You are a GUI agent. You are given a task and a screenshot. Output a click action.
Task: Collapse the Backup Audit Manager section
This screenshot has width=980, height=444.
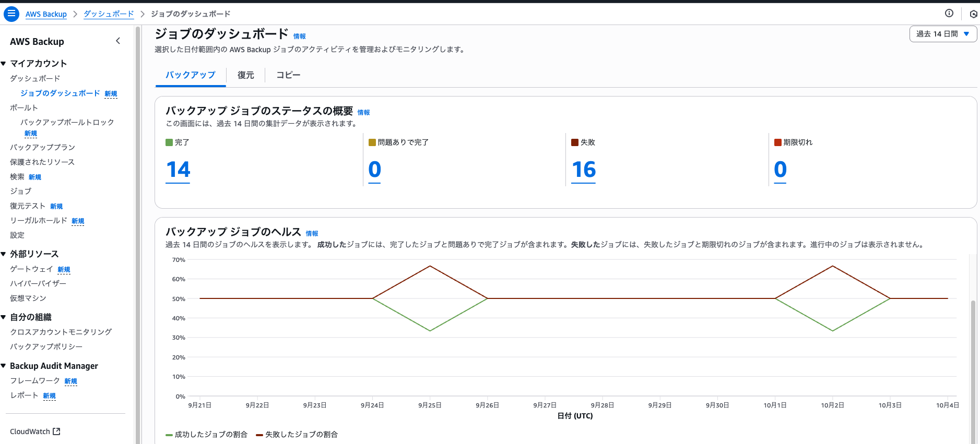[x=4, y=366]
